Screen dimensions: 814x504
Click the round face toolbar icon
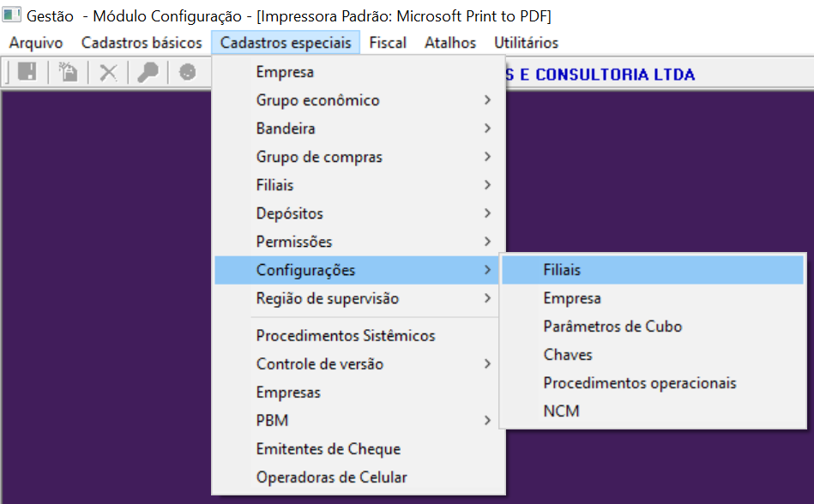pos(187,73)
